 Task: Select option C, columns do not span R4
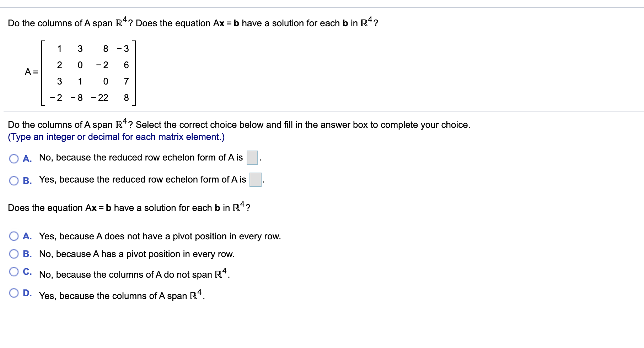click(x=14, y=272)
